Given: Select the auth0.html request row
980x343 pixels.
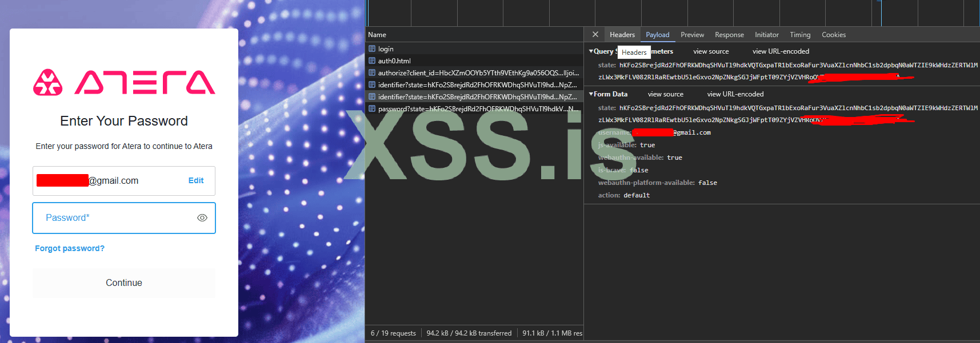Looking at the screenshot, I should [x=474, y=61].
